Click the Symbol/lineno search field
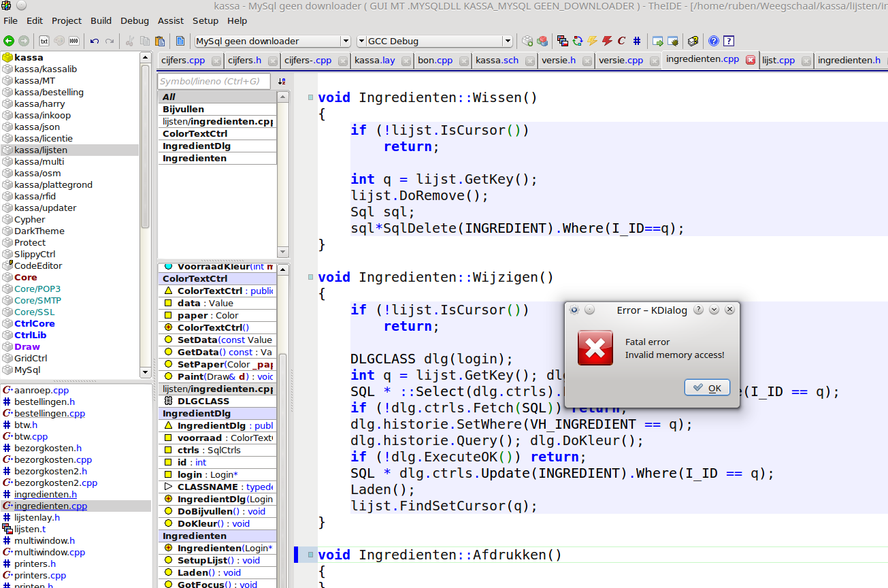 coord(214,82)
